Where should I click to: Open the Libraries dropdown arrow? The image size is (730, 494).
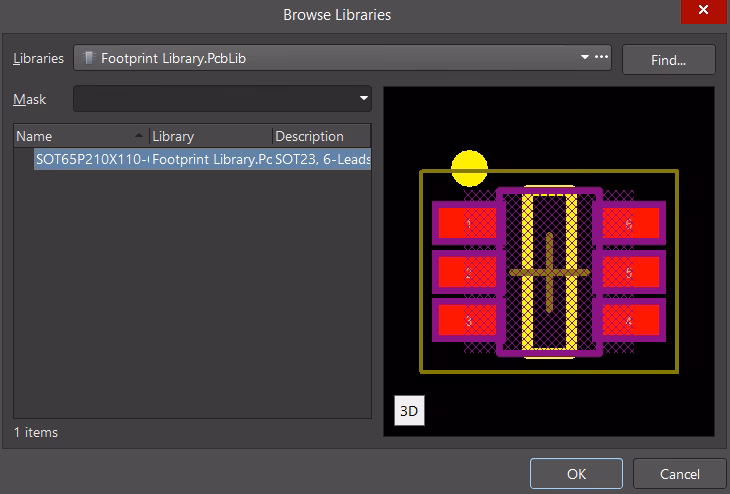pos(585,58)
